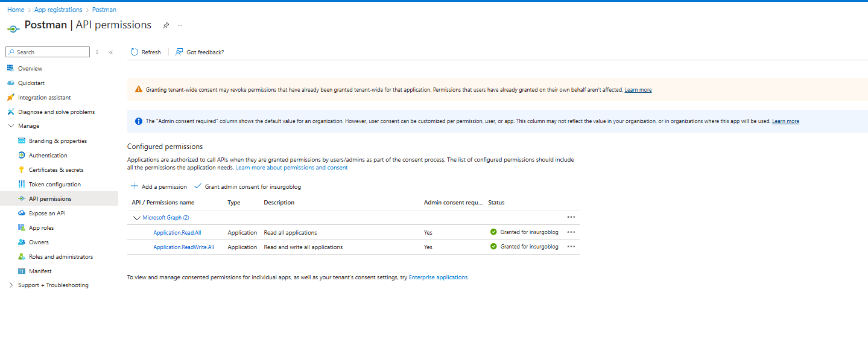Pin the API permissions page
Image resolution: width=868 pixels, height=342 pixels.
(x=166, y=25)
